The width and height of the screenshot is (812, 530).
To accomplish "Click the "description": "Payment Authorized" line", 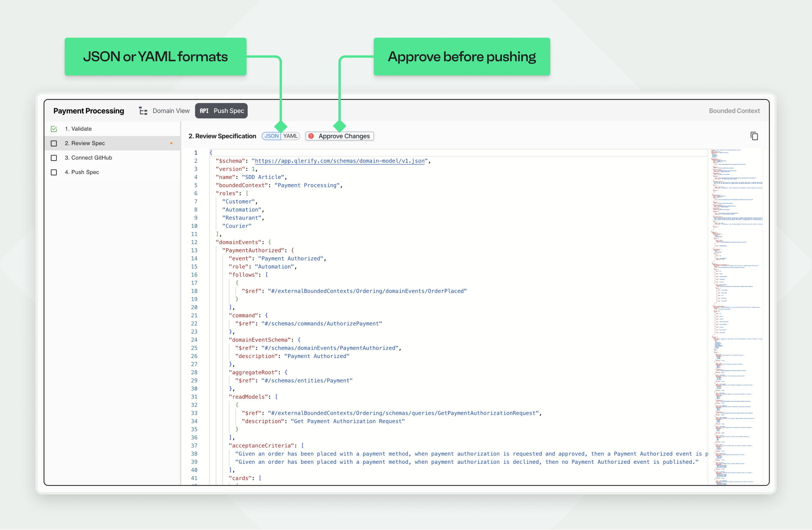I will click(292, 356).
